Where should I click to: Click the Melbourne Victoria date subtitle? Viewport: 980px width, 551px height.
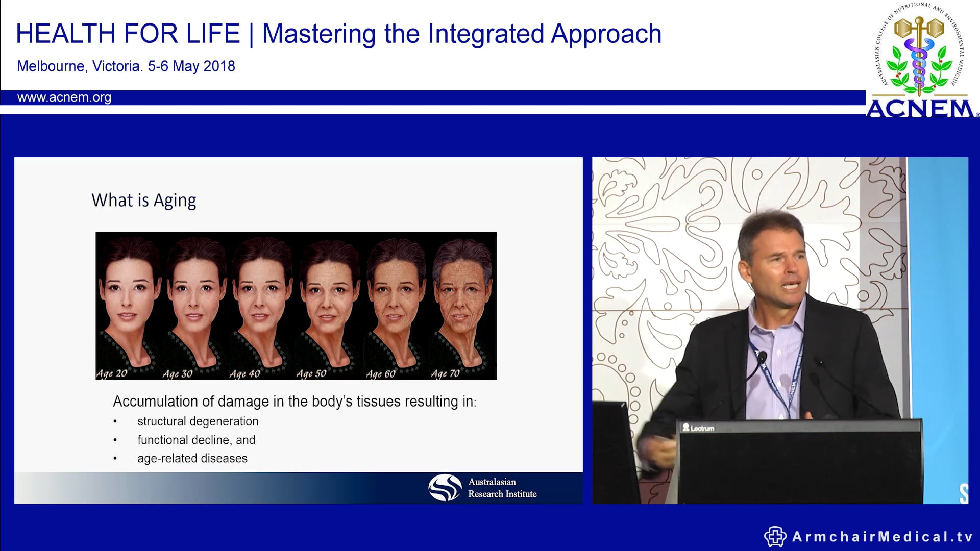pos(126,66)
